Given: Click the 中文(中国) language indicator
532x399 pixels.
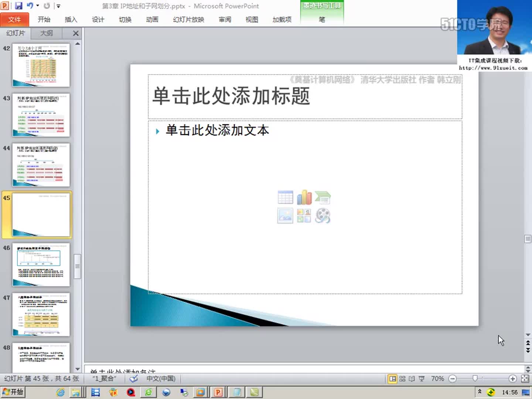Looking at the screenshot, I should [x=161, y=379].
